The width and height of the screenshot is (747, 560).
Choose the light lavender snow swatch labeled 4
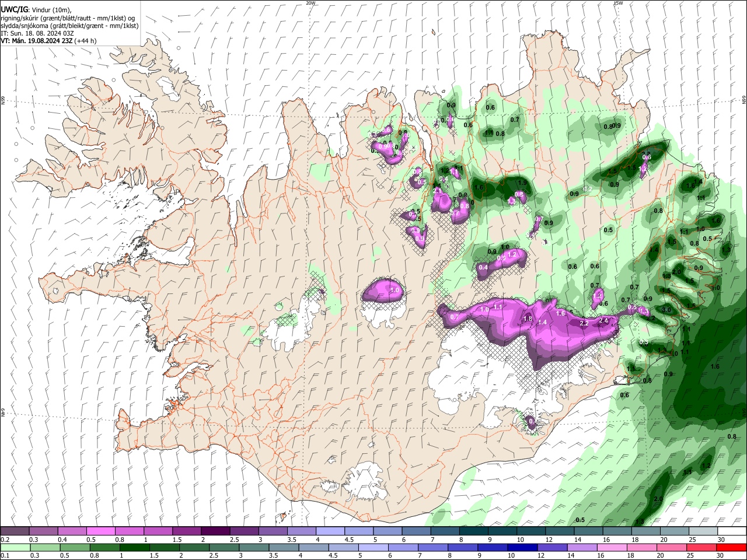tap(330, 531)
